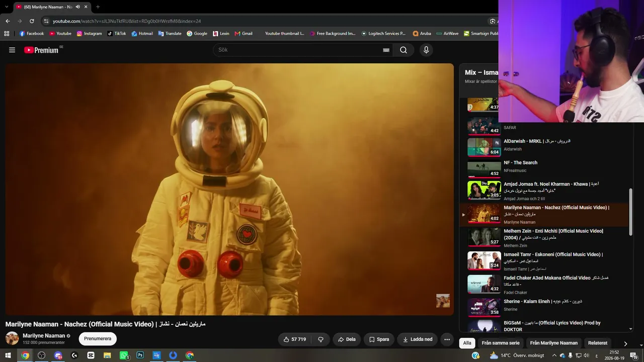Open the notification center with 19 badge

633,355
